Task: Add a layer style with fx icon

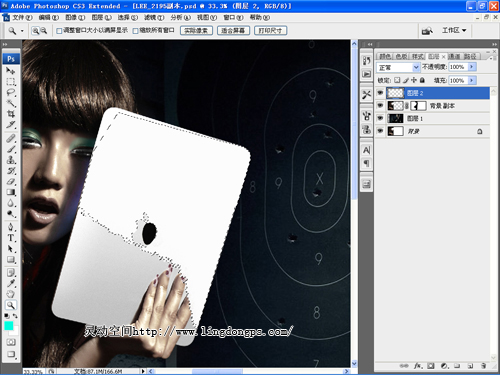Action: (x=418, y=366)
